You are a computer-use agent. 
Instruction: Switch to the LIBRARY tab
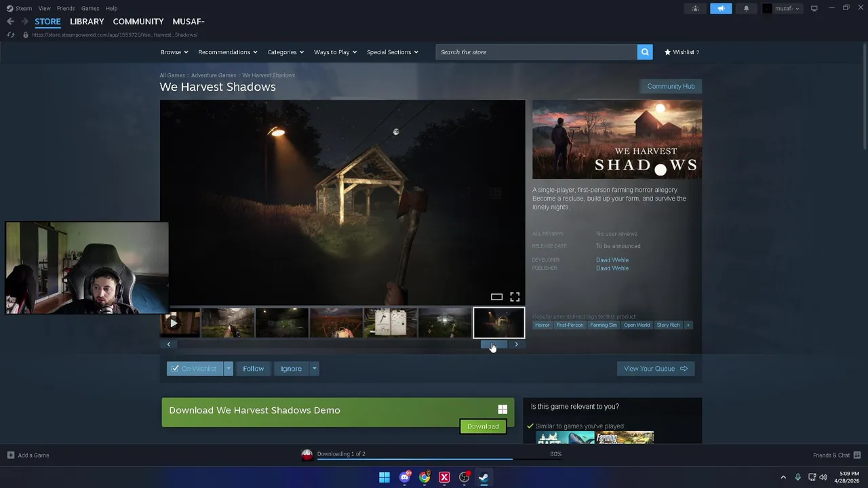(87, 22)
